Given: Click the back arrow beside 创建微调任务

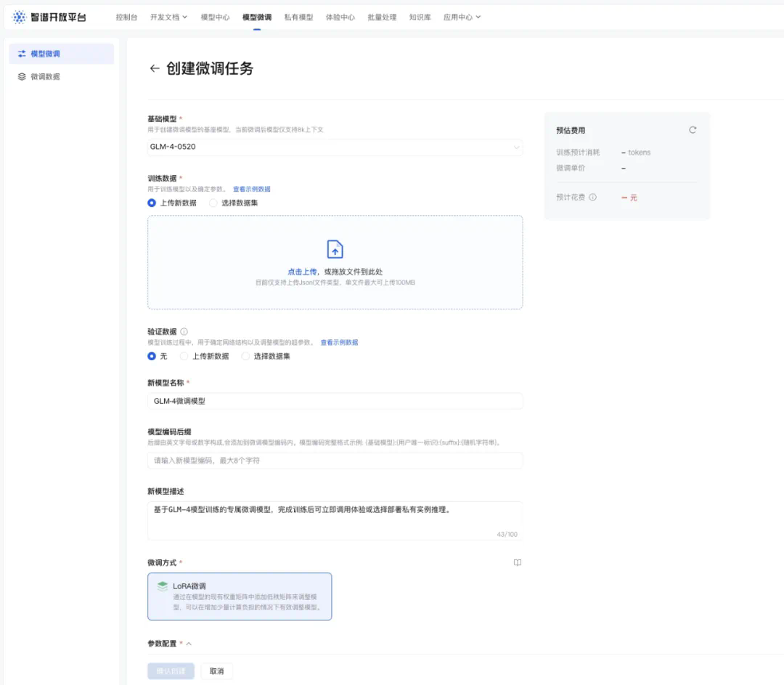Looking at the screenshot, I should (x=154, y=69).
